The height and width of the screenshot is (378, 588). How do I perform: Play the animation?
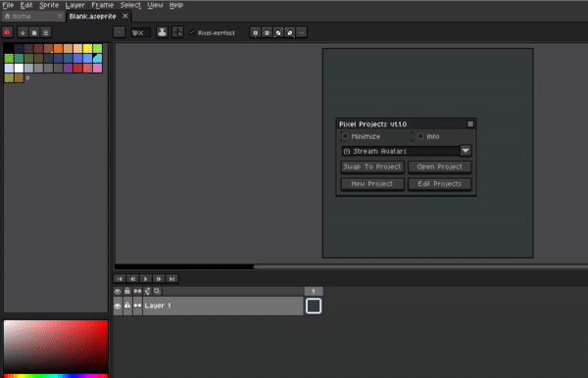tap(145, 279)
